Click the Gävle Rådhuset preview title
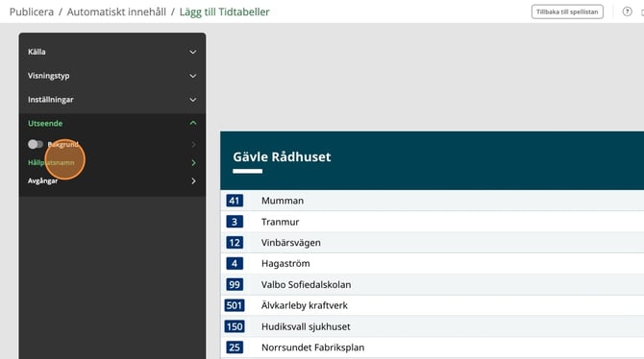The image size is (644, 359). point(282,156)
